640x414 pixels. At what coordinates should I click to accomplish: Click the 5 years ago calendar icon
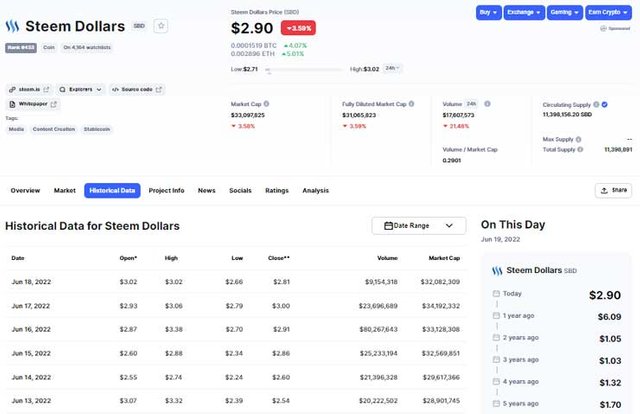click(x=496, y=404)
